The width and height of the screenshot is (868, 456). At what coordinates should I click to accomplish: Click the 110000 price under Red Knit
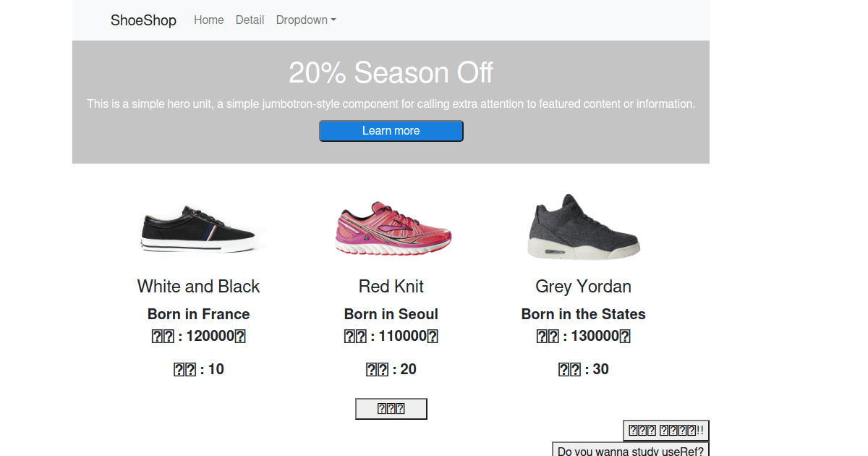(391, 335)
